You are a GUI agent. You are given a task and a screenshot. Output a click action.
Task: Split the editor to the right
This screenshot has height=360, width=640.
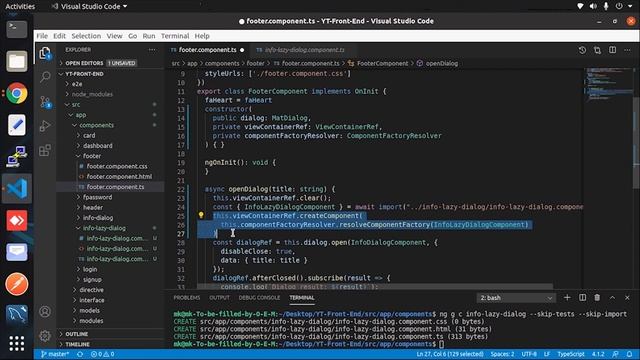pos(612,50)
